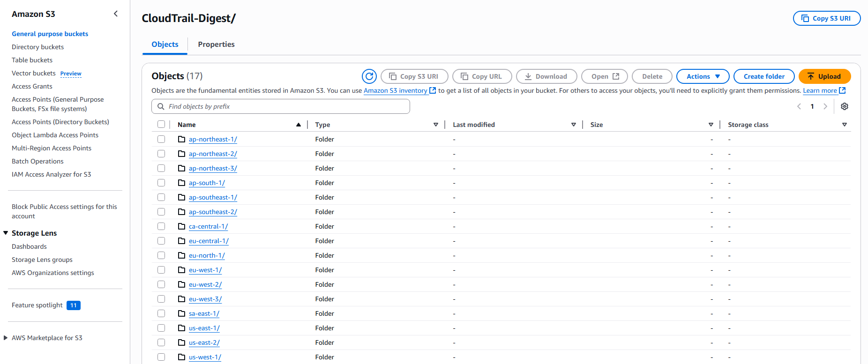Open Storage Lens Dashboards
Viewport: 868px width, 364px height.
[29, 246]
